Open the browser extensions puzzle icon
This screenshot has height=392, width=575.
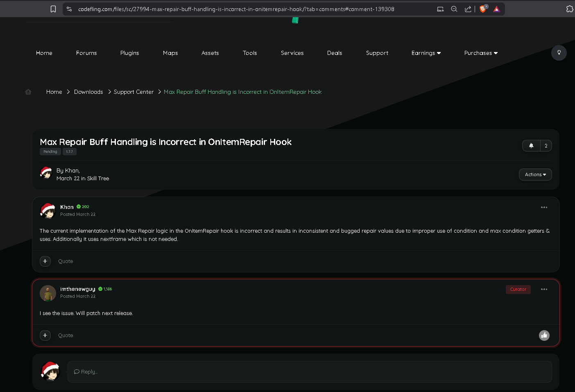pos(569,9)
